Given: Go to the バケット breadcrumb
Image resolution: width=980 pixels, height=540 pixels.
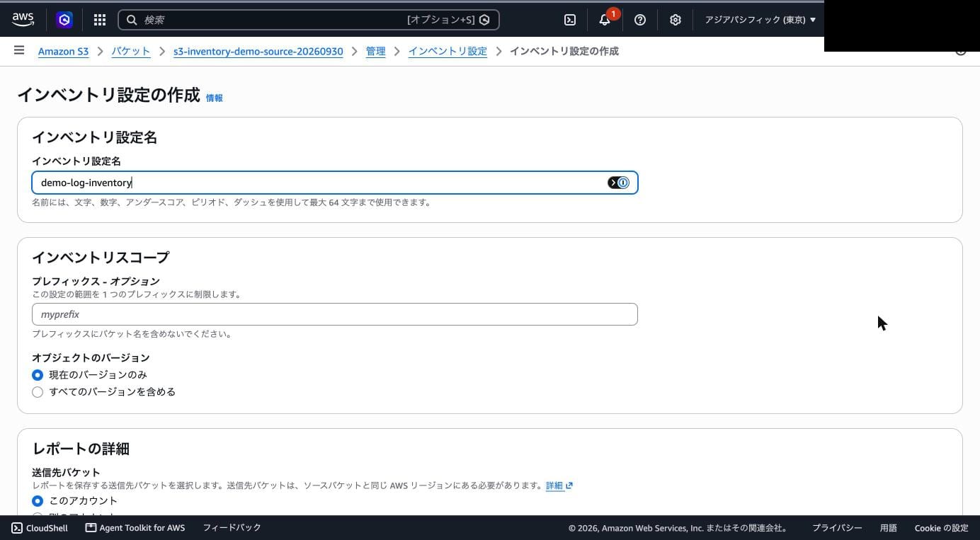Looking at the screenshot, I should point(131,51).
